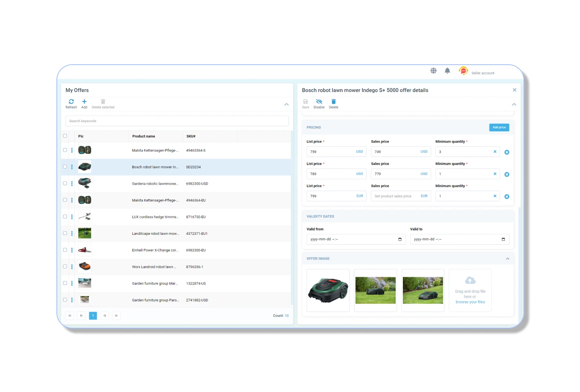Click the Add offer plus icon
580x392 pixels.
(x=84, y=102)
